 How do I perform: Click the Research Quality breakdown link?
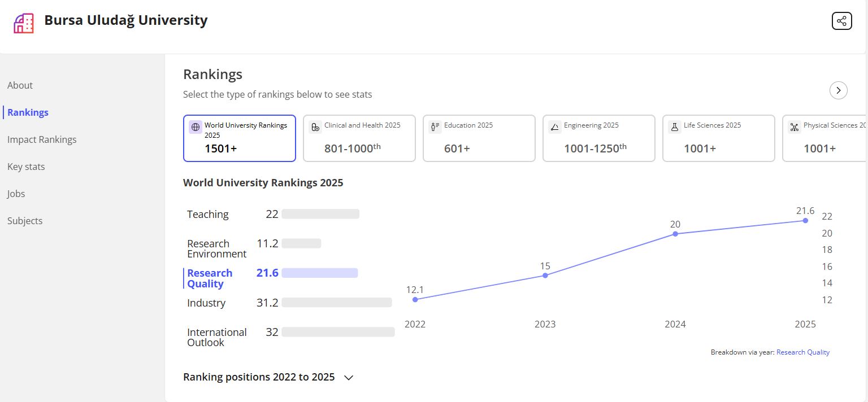803,352
